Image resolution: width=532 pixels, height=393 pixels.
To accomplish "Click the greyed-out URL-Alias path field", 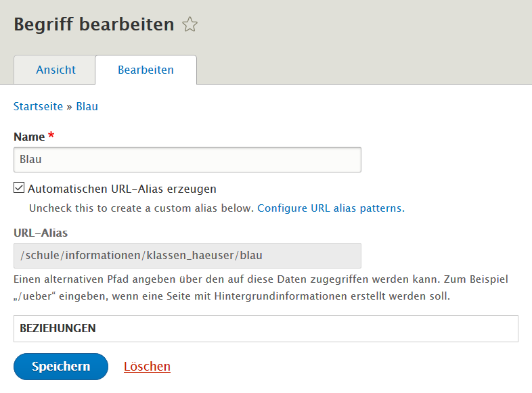I will (187, 256).
